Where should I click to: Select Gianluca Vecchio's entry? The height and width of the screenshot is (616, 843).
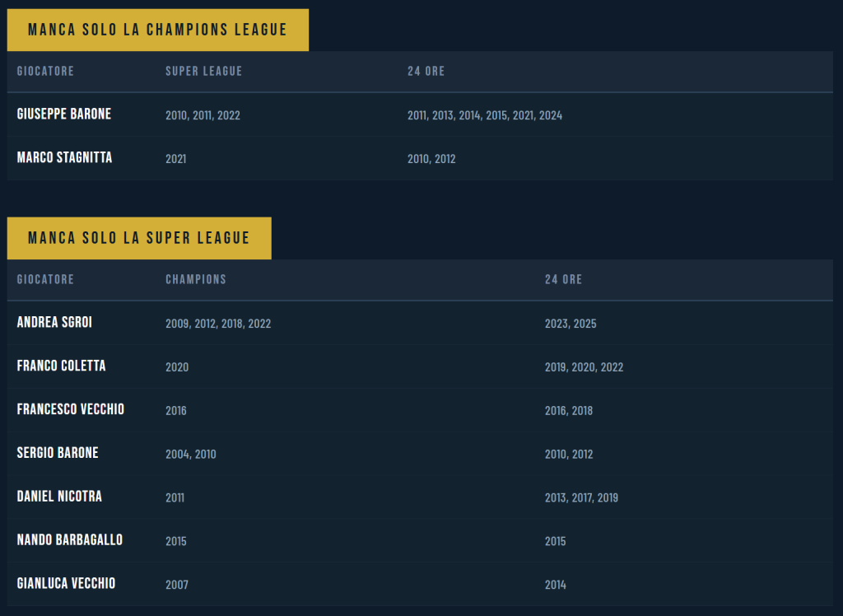point(66,584)
